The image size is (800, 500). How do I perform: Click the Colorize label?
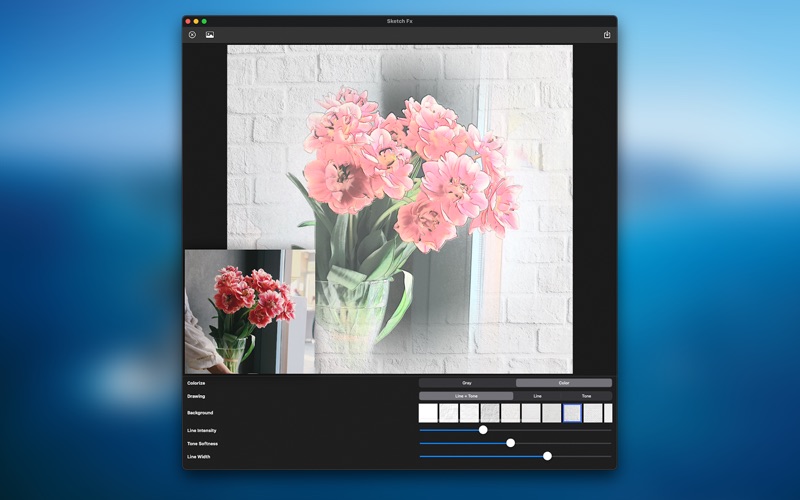[196, 383]
